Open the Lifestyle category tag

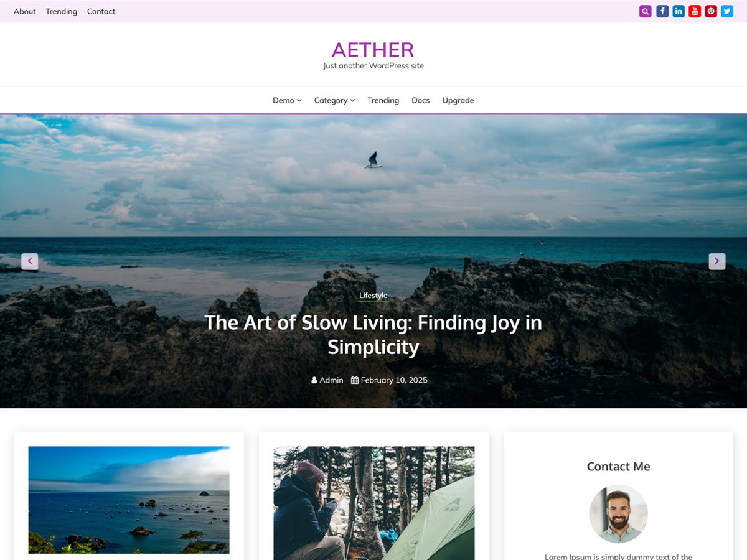coord(374,296)
